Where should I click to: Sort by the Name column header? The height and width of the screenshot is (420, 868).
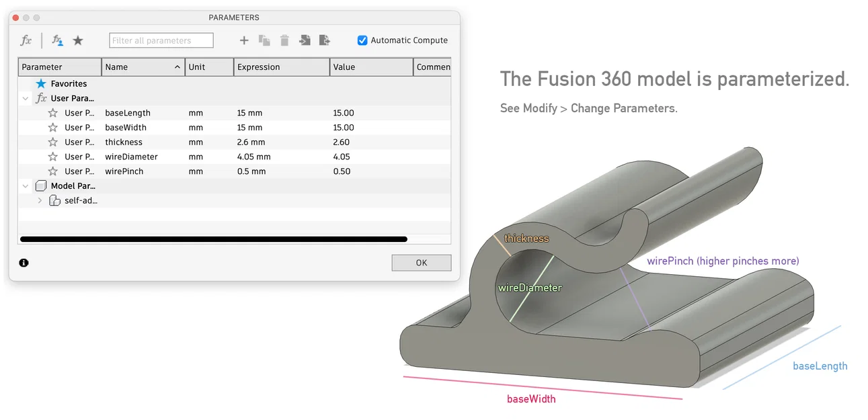(143, 67)
